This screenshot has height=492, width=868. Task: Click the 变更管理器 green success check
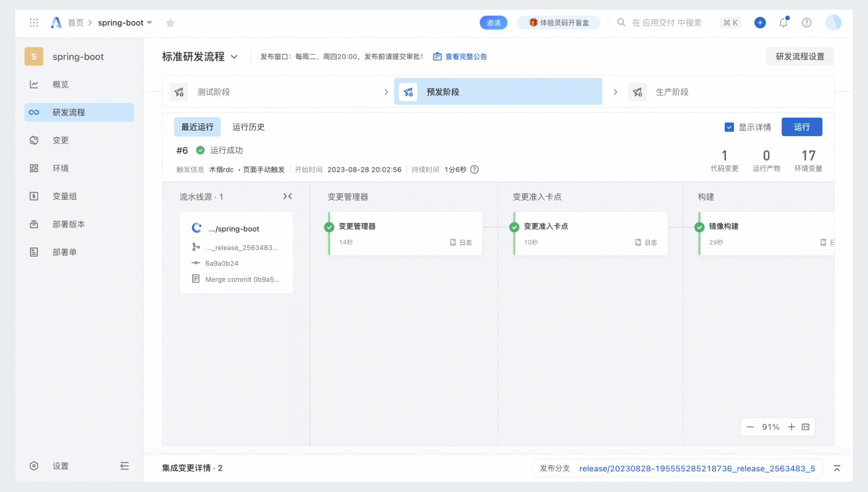329,227
